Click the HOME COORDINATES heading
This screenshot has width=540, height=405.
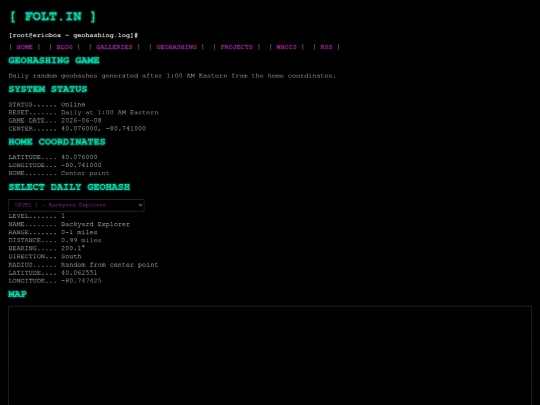tap(57, 142)
